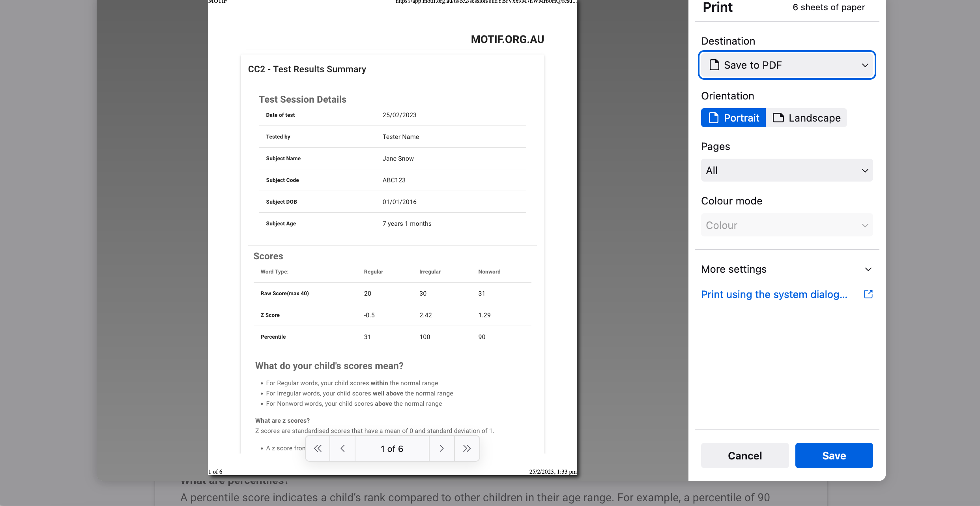
Task: Jump to last preview page
Action: pos(467,449)
